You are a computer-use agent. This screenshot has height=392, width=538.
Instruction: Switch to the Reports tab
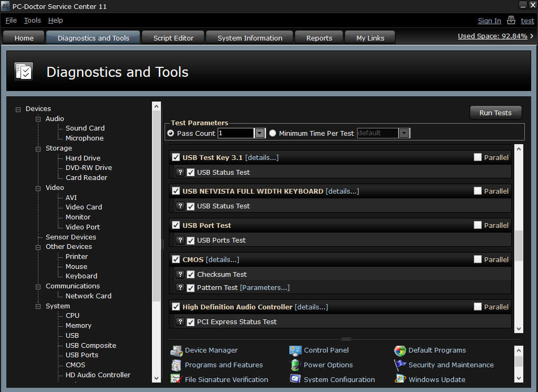pos(319,38)
